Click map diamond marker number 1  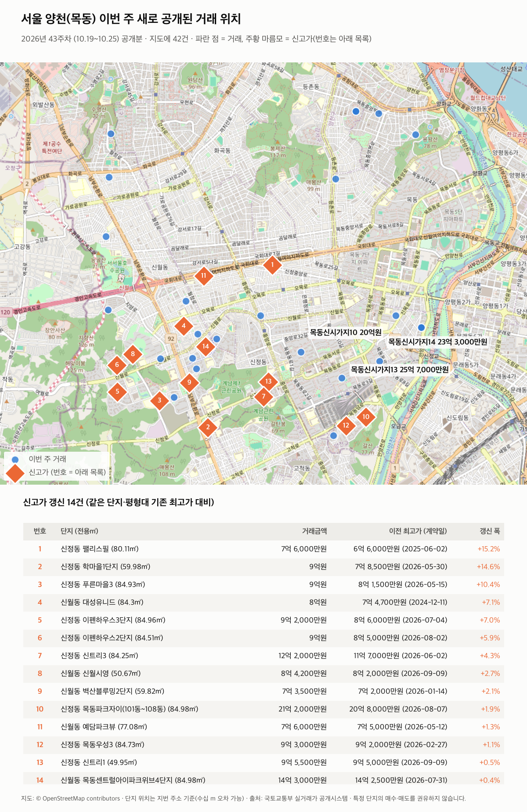click(x=272, y=265)
